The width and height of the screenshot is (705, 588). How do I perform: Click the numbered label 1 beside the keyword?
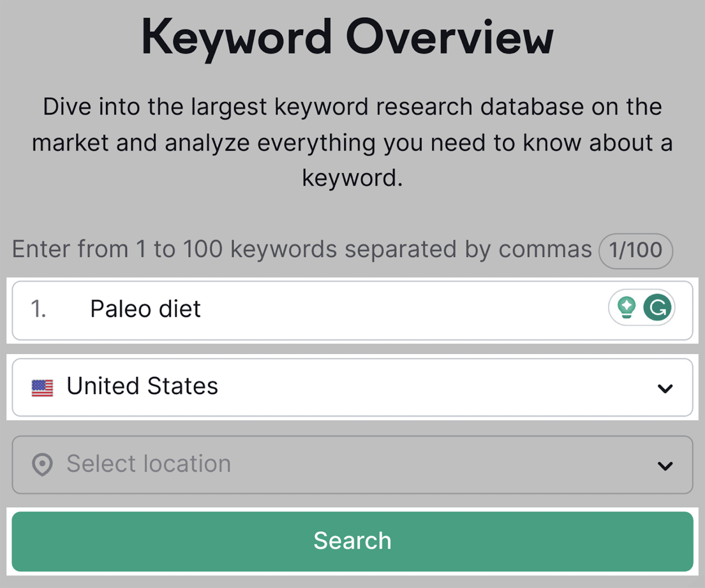[37, 309]
